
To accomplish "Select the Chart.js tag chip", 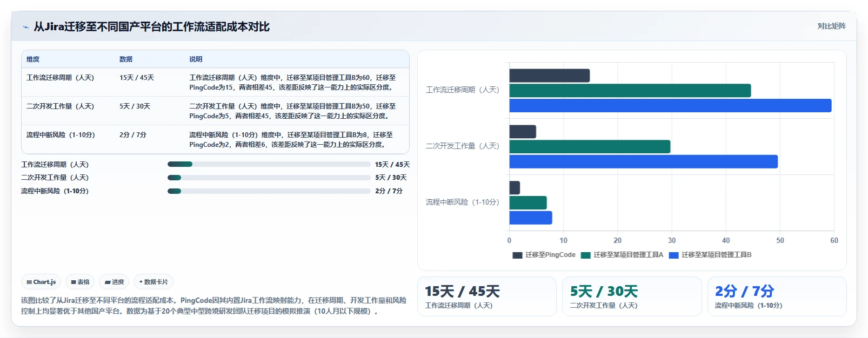I will point(41,282).
